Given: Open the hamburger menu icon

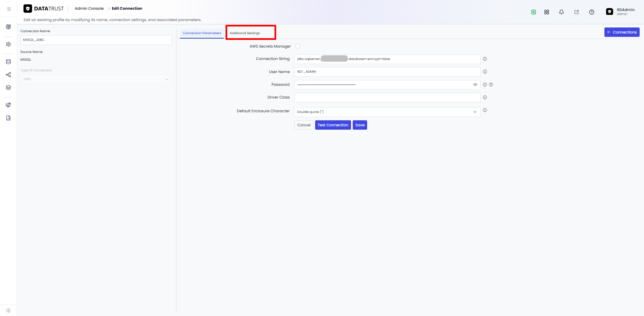Looking at the screenshot, I should pos(9,9).
